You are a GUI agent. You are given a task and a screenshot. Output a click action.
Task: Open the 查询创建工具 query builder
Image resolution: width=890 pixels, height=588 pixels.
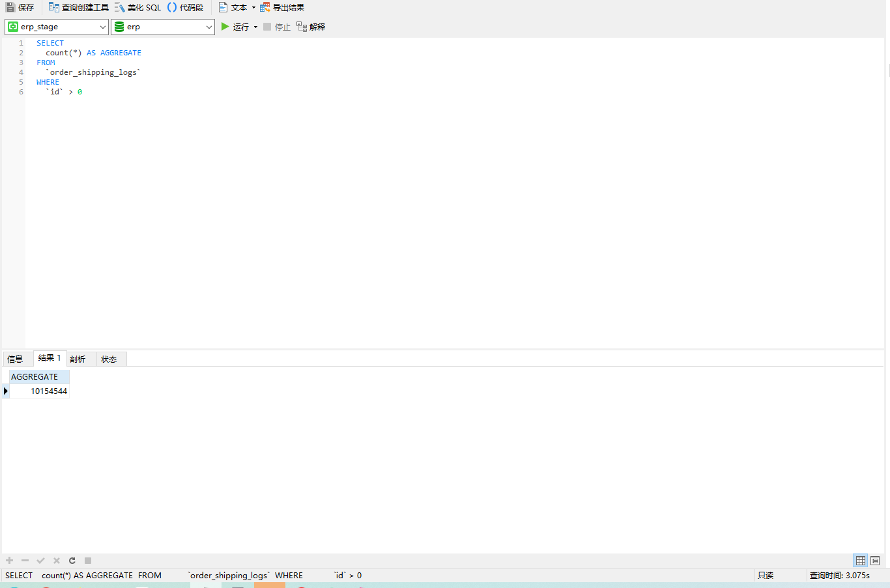pos(79,8)
